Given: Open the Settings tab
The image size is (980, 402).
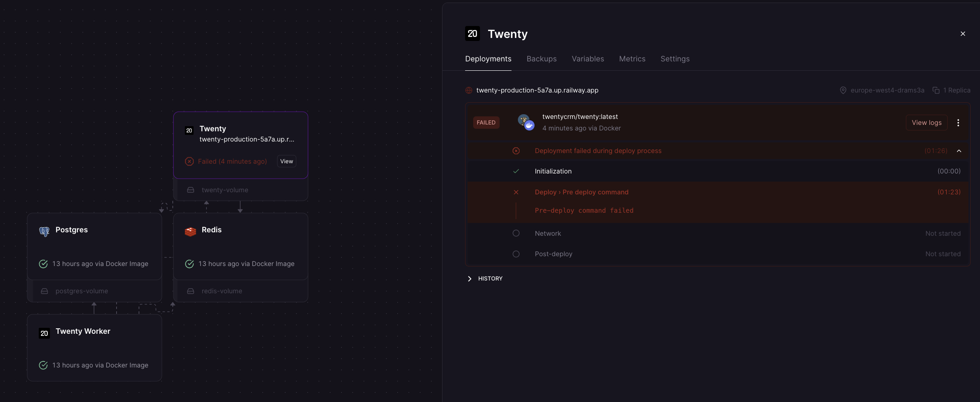Looking at the screenshot, I should coord(675,59).
